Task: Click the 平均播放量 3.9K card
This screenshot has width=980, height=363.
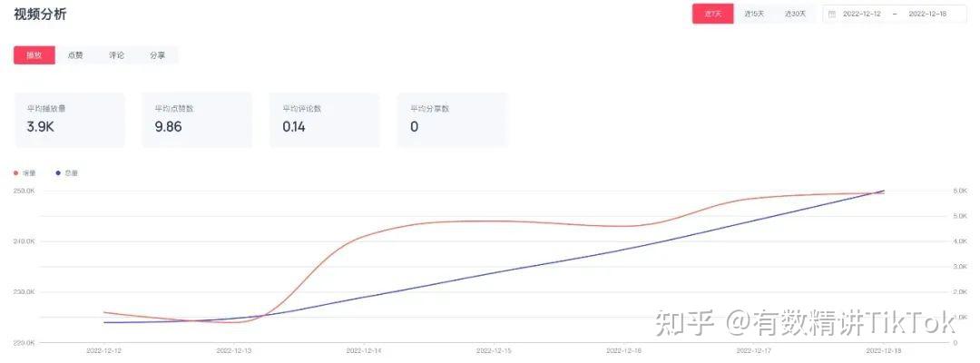Action: 69,119
